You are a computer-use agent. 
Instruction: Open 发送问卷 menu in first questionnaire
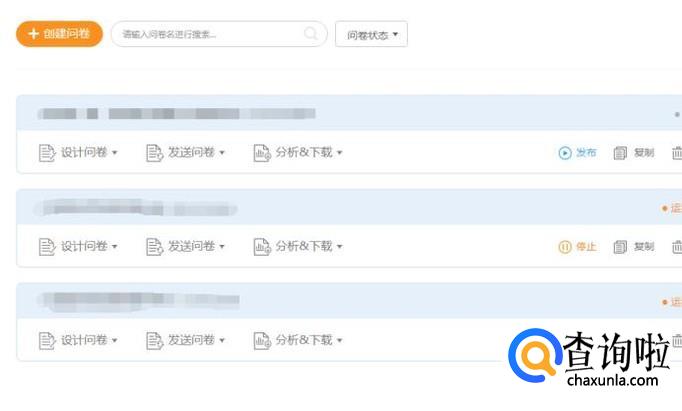click(186, 153)
